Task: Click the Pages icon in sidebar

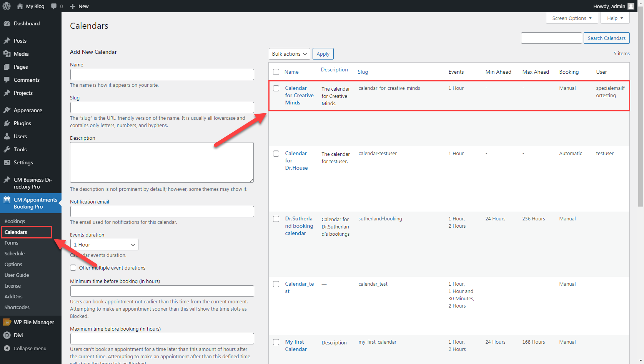Action: tap(7, 67)
